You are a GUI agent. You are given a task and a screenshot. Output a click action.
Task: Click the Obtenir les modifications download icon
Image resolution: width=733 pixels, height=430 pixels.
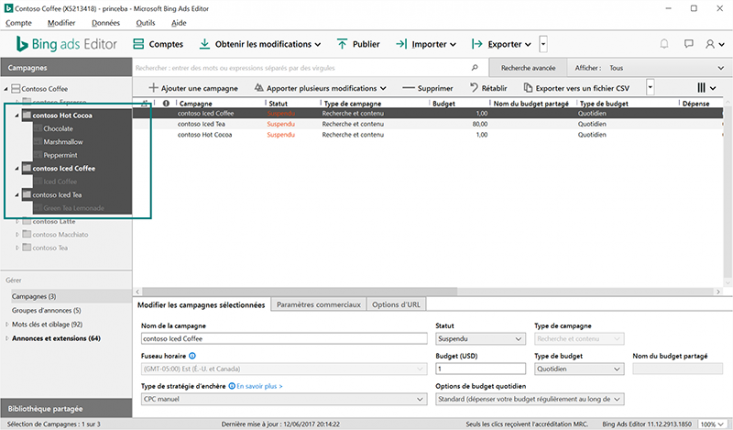pos(204,44)
